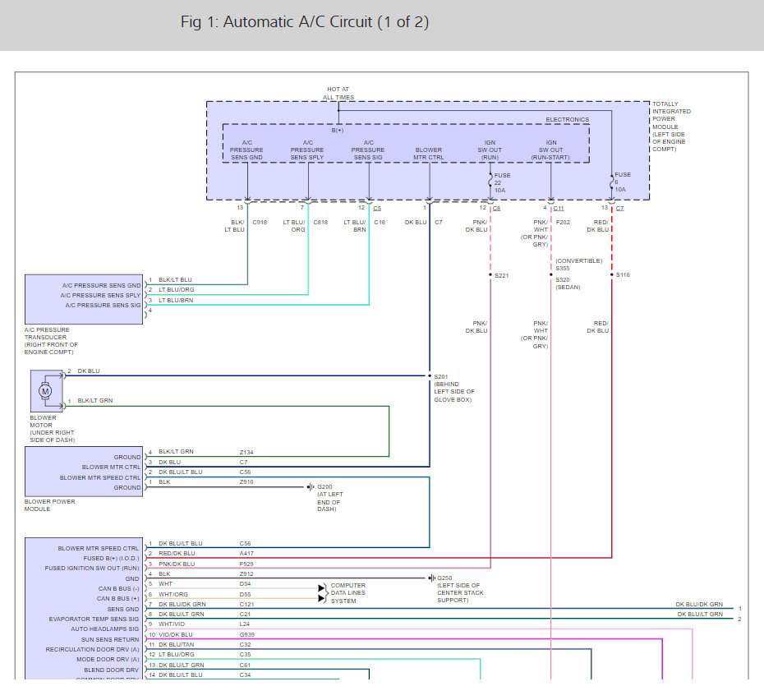The height and width of the screenshot is (700, 764).
Task: Click the 'BLOWER MOTOR' component label
Action: pos(43,421)
